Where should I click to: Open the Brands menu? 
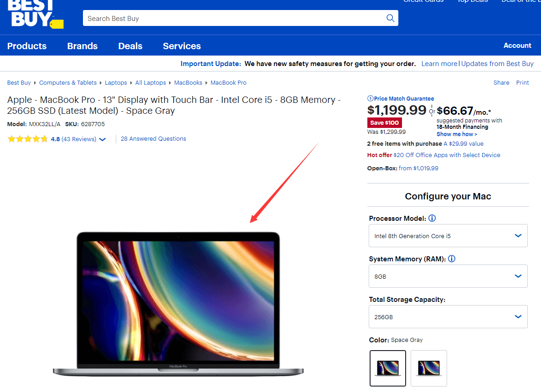point(82,46)
